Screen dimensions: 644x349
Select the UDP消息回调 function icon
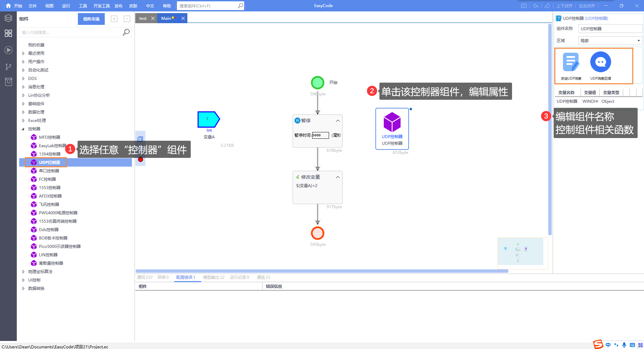tap(601, 62)
